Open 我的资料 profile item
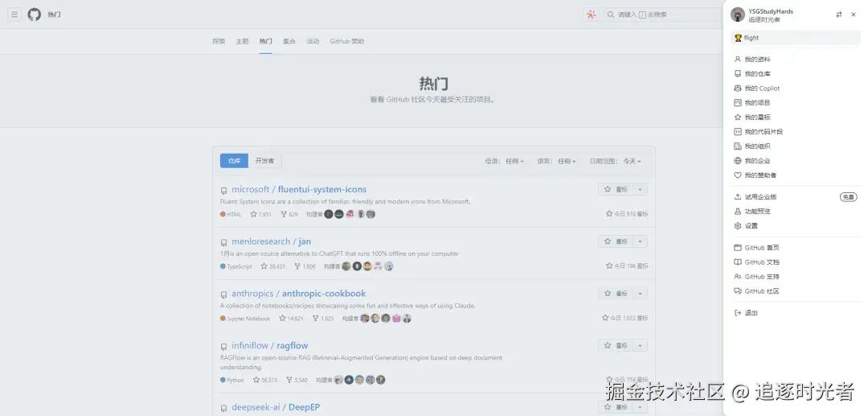This screenshot has width=868, height=416. coord(796,60)
